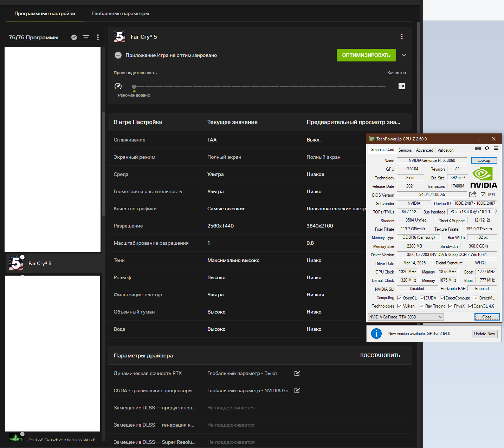Edit the CUDA графические процессоры parameter
Screen dimensions: 504x448
[x=297, y=390]
